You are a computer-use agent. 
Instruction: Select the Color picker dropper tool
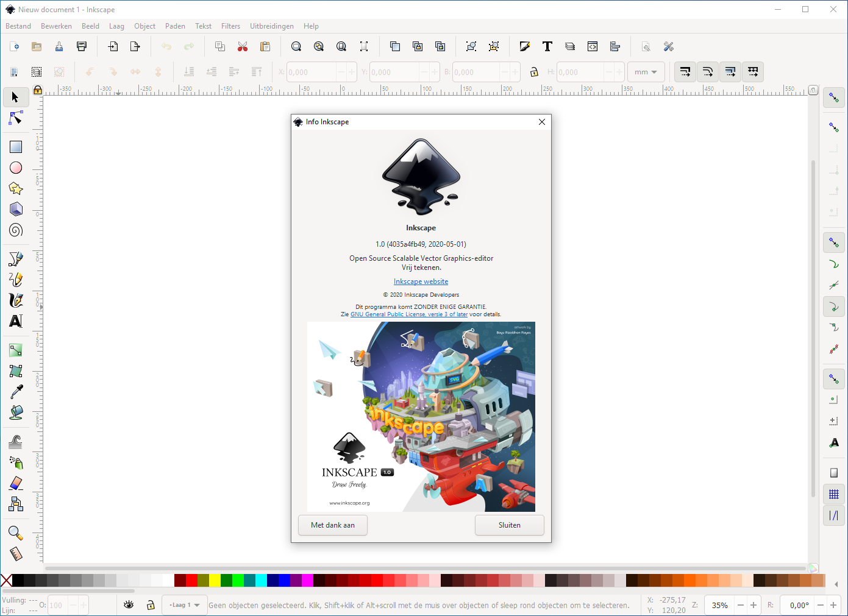(x=16, y=391)
